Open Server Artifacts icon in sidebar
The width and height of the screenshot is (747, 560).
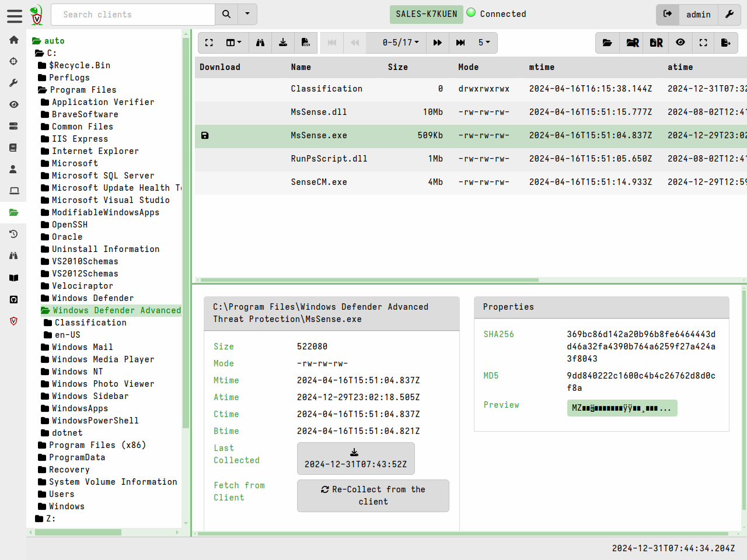pyautogui.click(x=13, y=126)
